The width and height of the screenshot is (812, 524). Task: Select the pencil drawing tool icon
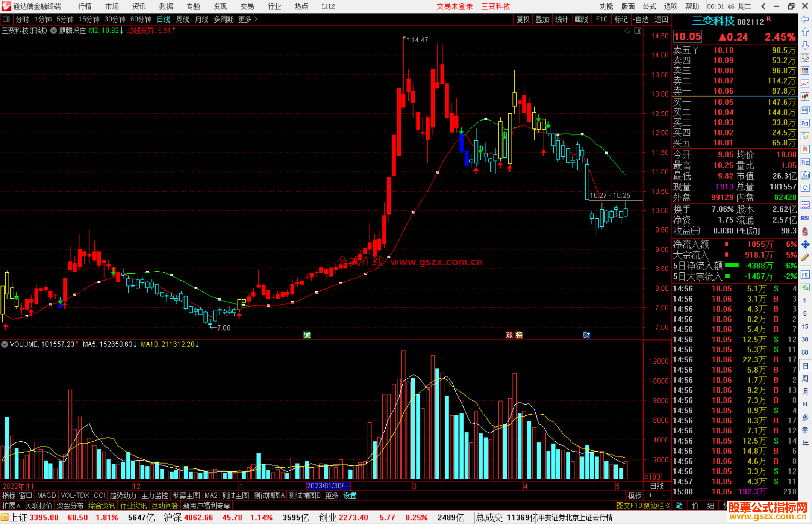(x=805, y=257)
